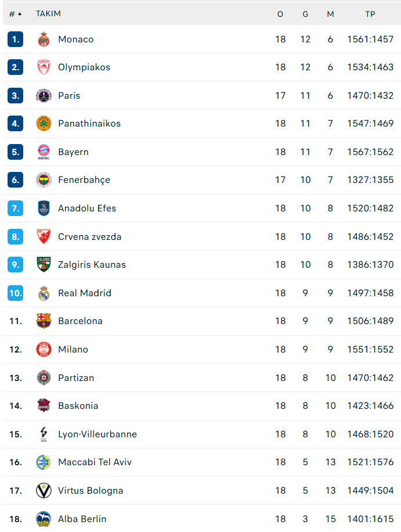
Task: Click the light blue rank 10 badge
Action: [x=16, y=293]
